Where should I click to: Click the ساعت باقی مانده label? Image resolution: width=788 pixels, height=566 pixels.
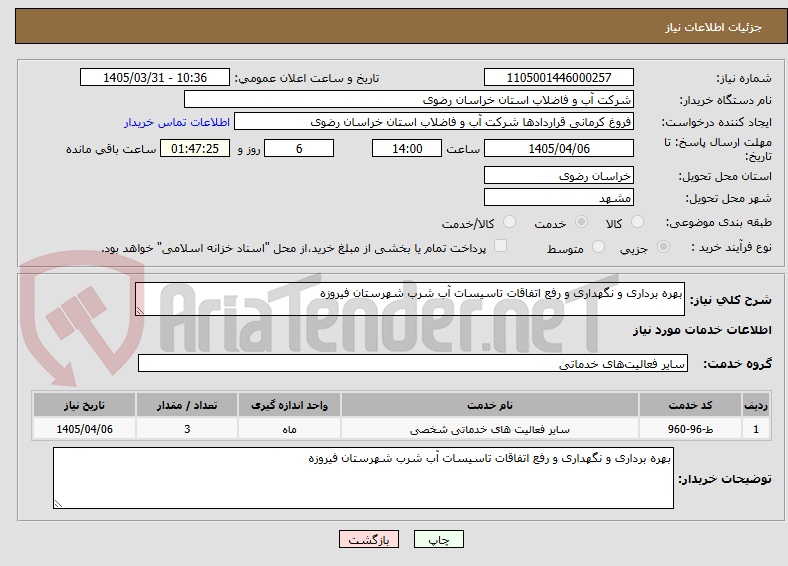pos(111,149)
